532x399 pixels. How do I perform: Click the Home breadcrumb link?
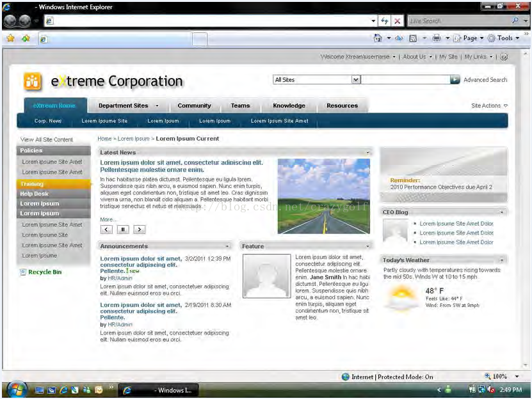coord(104,139)
